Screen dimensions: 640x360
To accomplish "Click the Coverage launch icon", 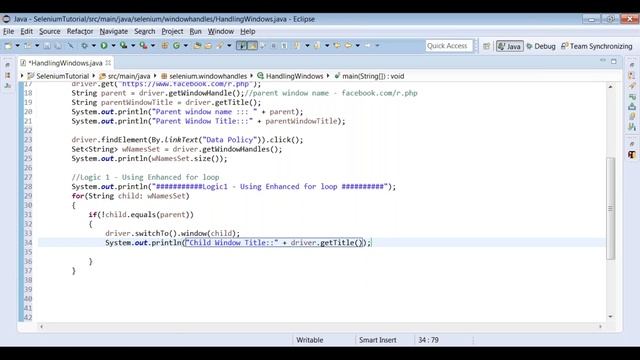I will (123, 46).
